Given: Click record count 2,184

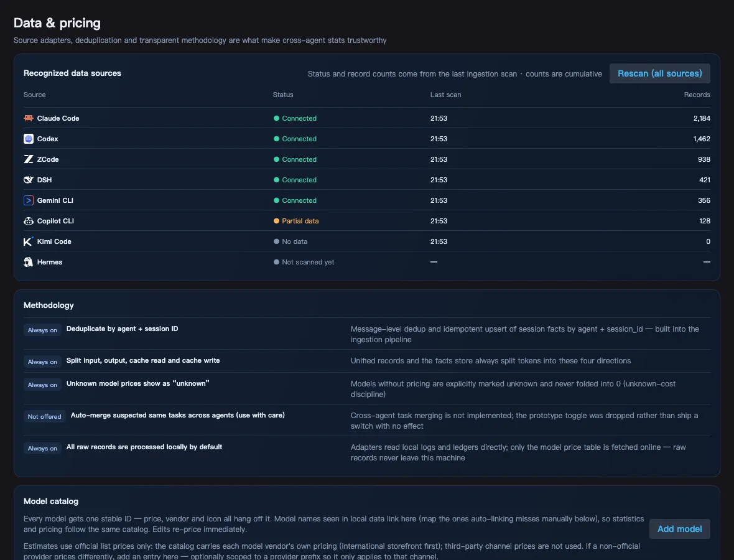Looking at the screenshot, I should click(x=702, y=118).
